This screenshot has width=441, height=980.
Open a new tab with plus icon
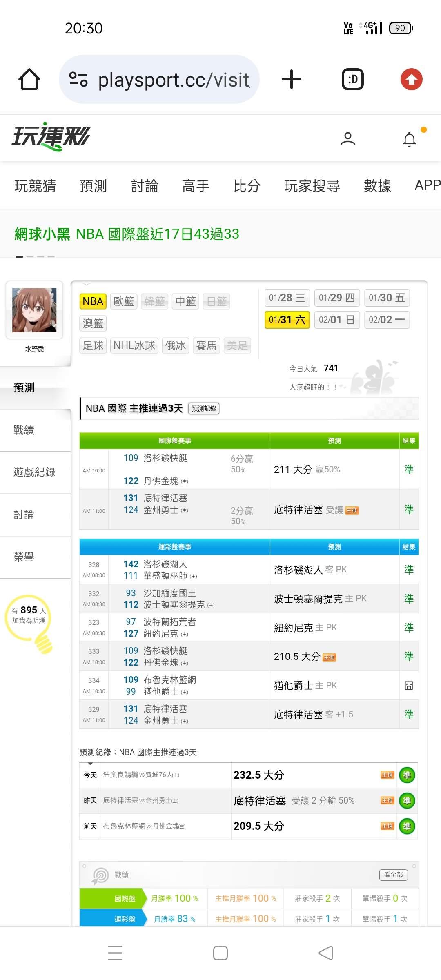click(292, 79)
